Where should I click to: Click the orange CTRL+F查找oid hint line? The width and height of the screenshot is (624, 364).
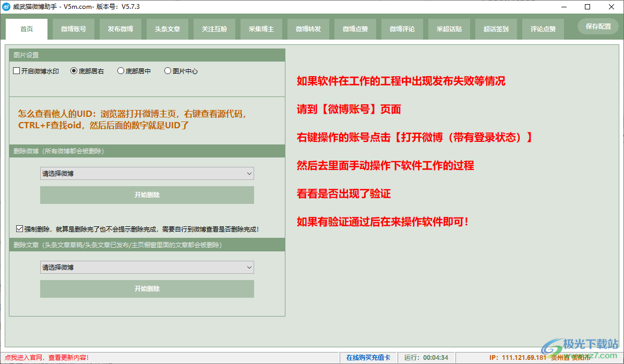click(x=103, y=125)
